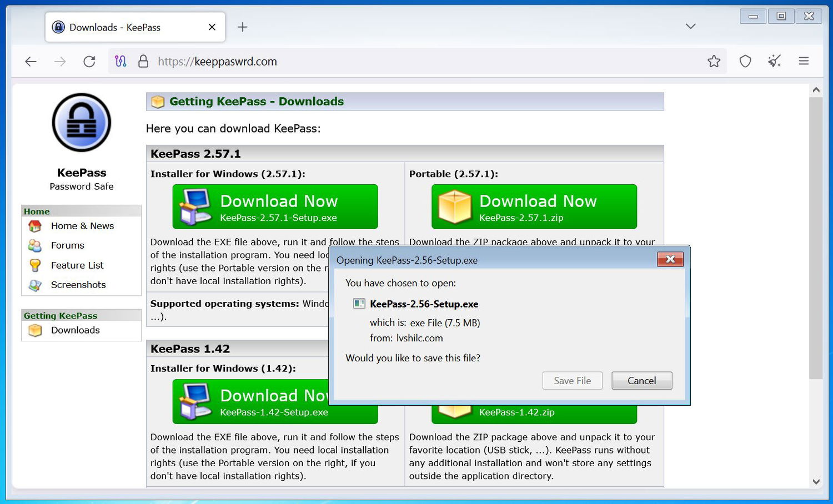Click the KeePass padlock logo image
Image resolution: width=833 pixels, height=504 pixels.
point(82,123)
